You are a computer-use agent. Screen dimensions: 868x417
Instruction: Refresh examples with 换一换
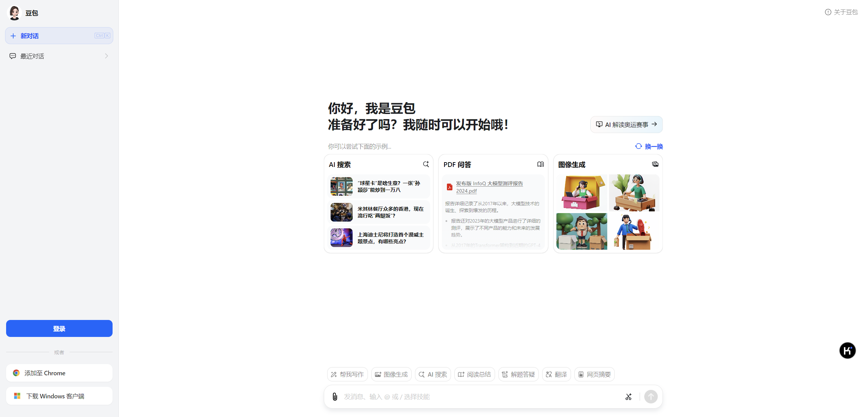[x=649, y=146]
